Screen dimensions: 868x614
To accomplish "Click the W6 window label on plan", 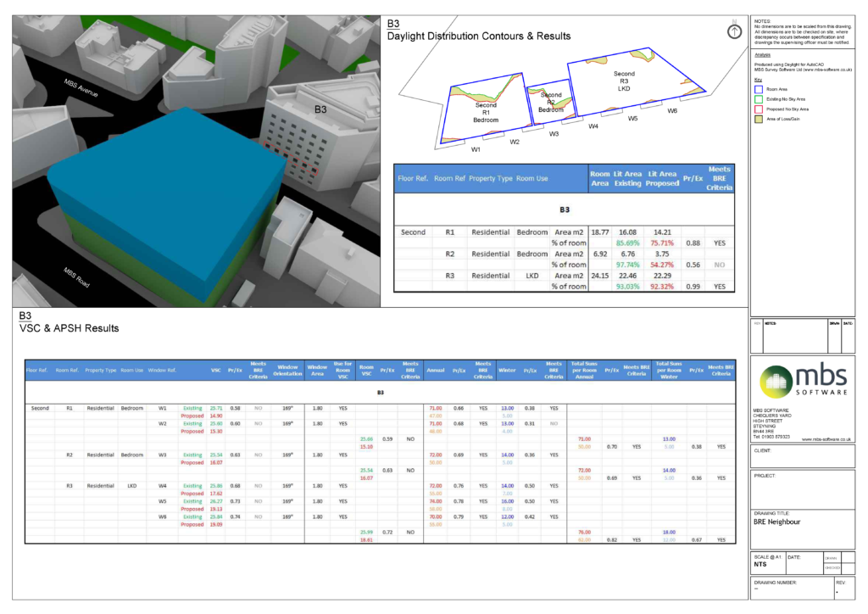I will click(x=672, y=110).
